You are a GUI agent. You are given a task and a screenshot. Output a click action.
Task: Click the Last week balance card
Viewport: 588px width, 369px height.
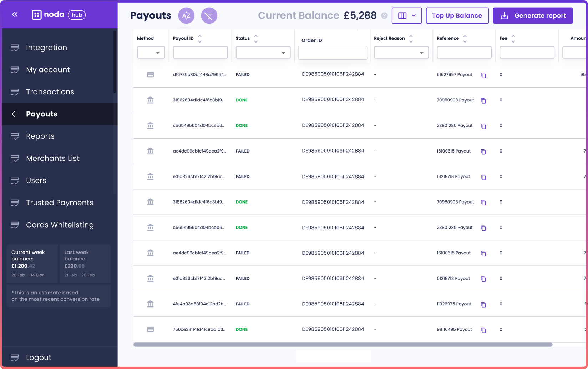pyautogui.click(x=85, y=263)
